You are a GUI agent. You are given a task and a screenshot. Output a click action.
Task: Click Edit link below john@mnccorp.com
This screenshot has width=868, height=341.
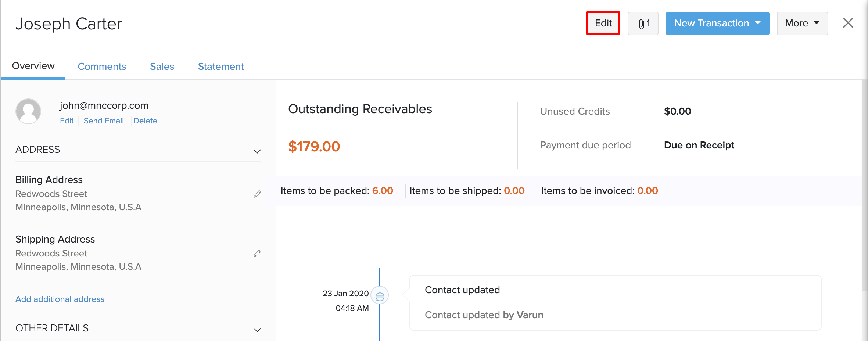67,121
